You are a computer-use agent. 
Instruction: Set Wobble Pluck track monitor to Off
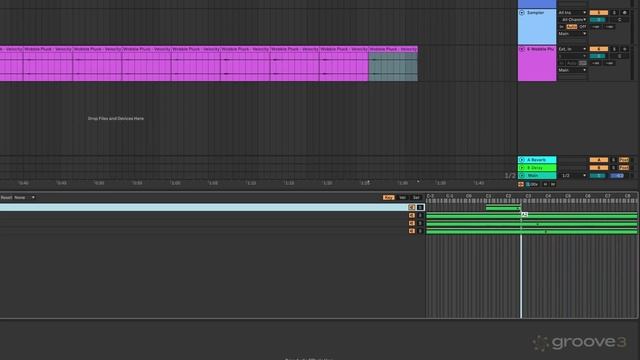click(582, 63)
